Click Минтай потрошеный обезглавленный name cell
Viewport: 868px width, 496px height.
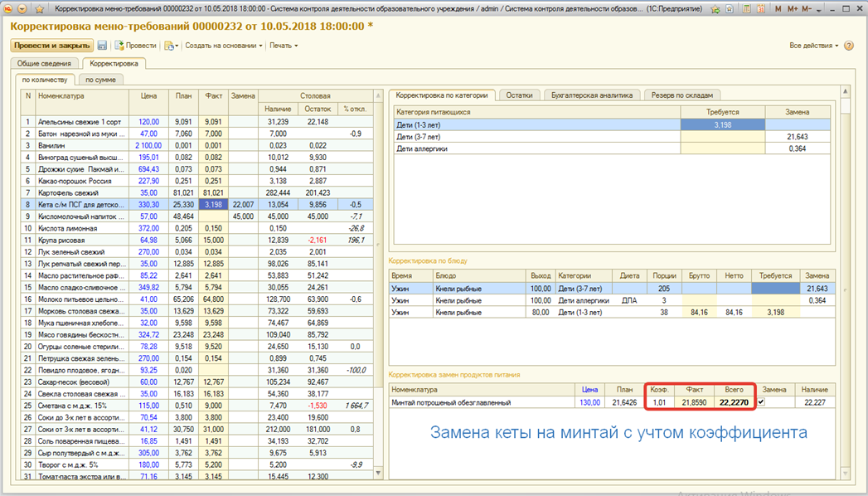[482, 402]
